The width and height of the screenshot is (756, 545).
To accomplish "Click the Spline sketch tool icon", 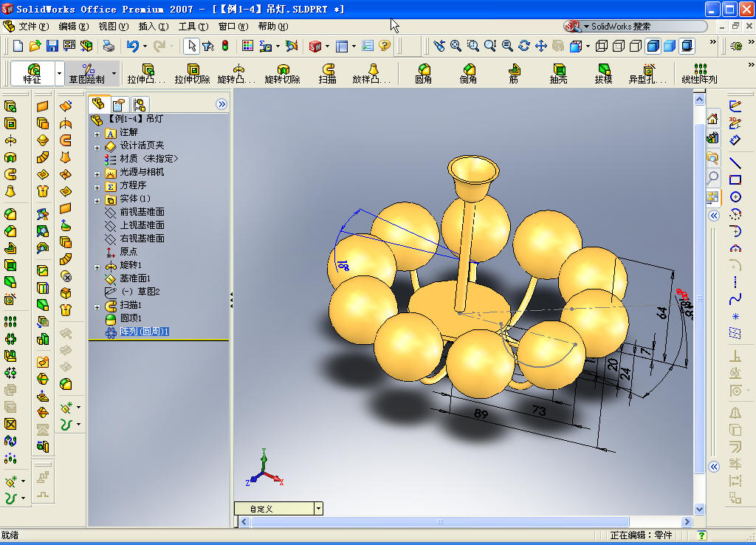I will [x=735, y=299].
